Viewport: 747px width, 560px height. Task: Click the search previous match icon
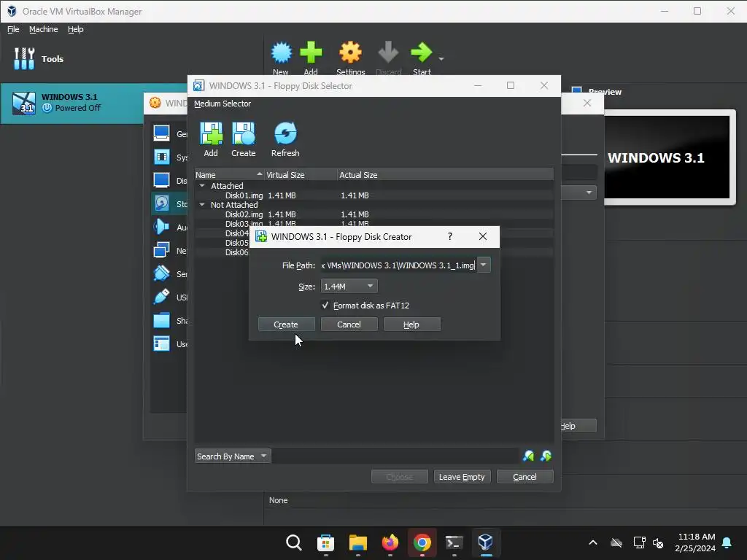528,456
